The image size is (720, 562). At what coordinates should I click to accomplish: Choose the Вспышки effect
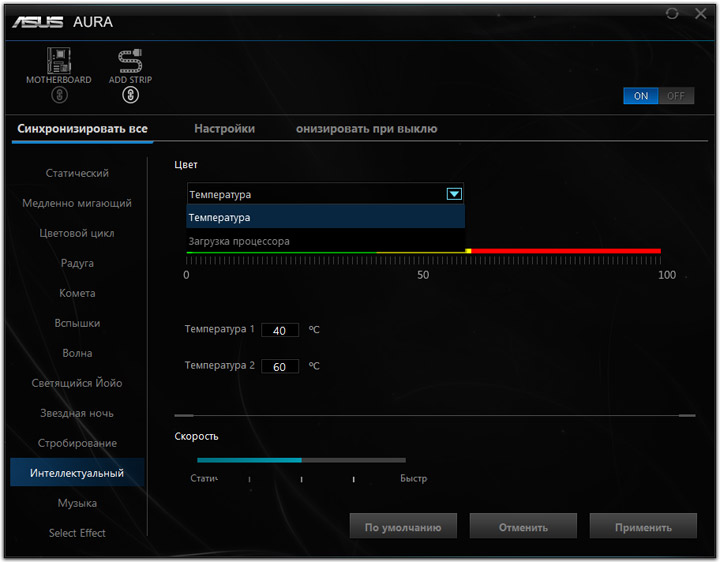77,323
